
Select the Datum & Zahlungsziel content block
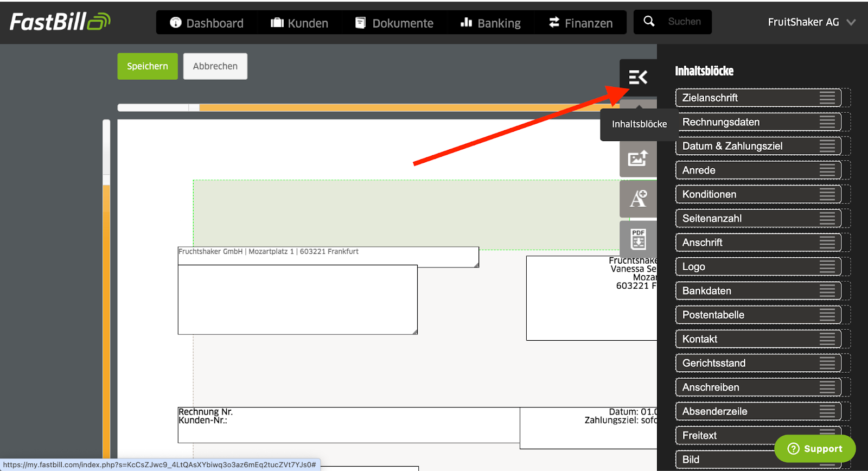click(x=758, y=146)
